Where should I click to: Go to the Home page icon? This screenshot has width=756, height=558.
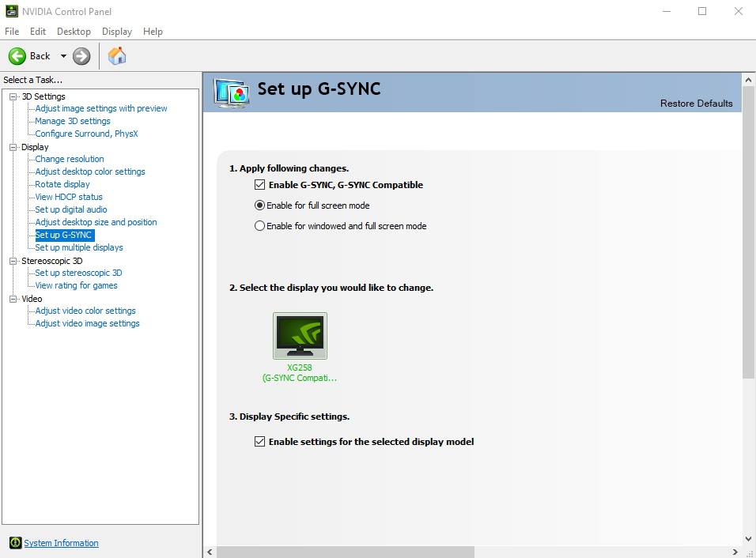pyautogui.click(x=117, y=56)
